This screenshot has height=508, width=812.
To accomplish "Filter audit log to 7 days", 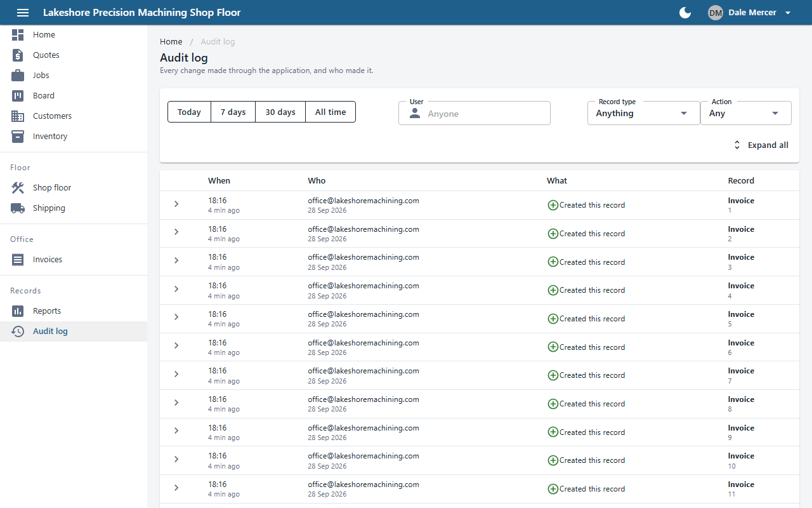I will pos(233,112).
